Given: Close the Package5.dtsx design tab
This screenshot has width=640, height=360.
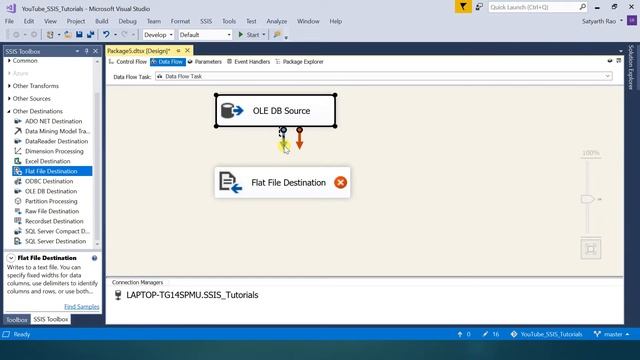Looking at the screenshot, I should click(187, 51).
